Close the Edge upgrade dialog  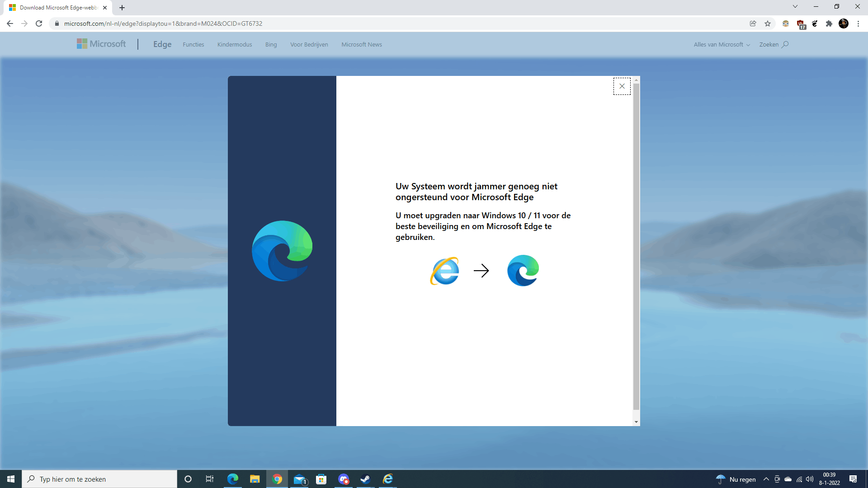click(x=622, y=86)
